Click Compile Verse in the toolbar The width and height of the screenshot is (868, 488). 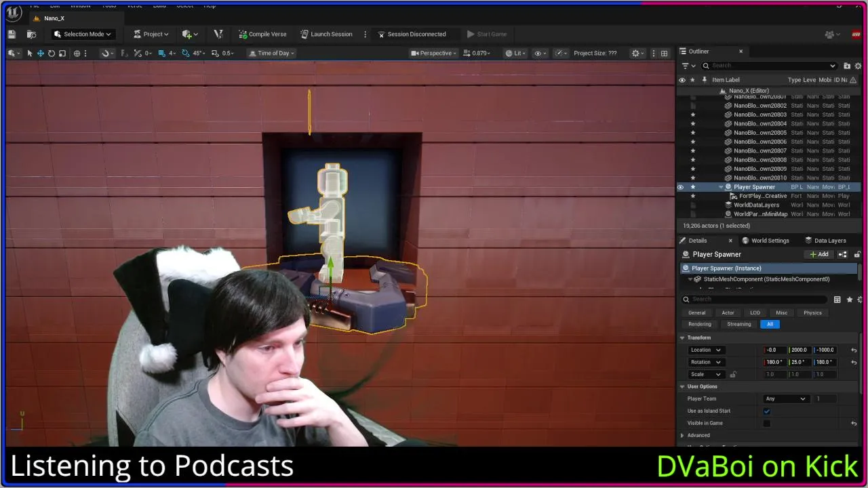[x=262, y=34]
